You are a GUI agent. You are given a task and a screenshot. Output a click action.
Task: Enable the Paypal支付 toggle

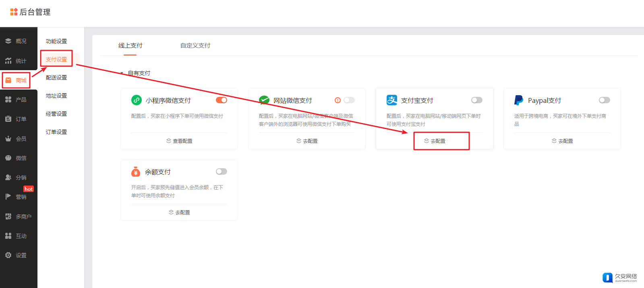[x=604, y=100]
